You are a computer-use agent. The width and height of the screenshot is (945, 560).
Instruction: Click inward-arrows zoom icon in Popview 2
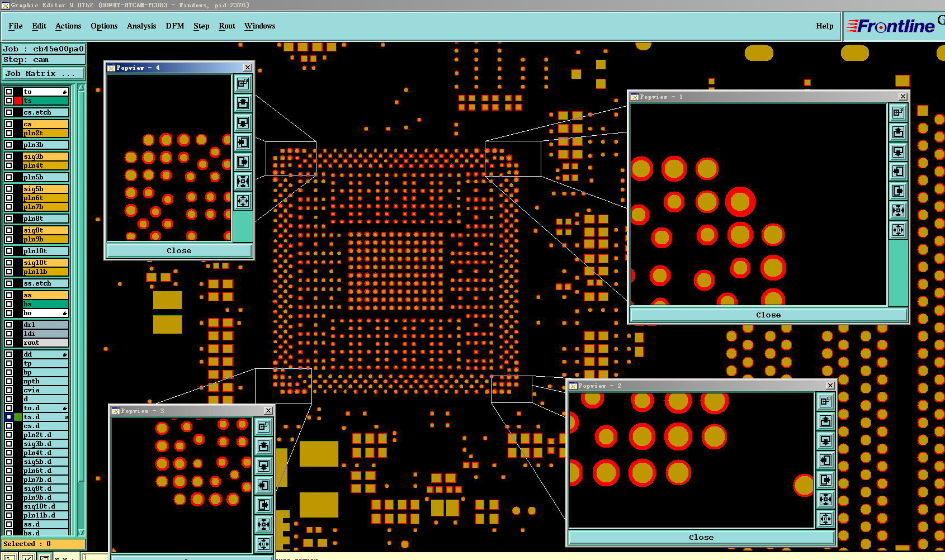pyautogui.click(x=825, y=499)
